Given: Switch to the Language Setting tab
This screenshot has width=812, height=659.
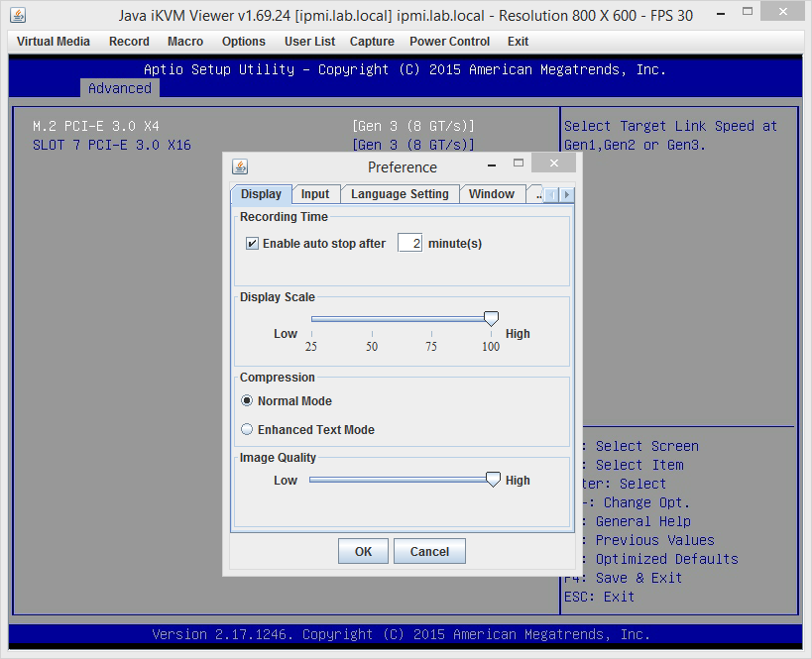Looking at the screenshot, I should point(400,194).
